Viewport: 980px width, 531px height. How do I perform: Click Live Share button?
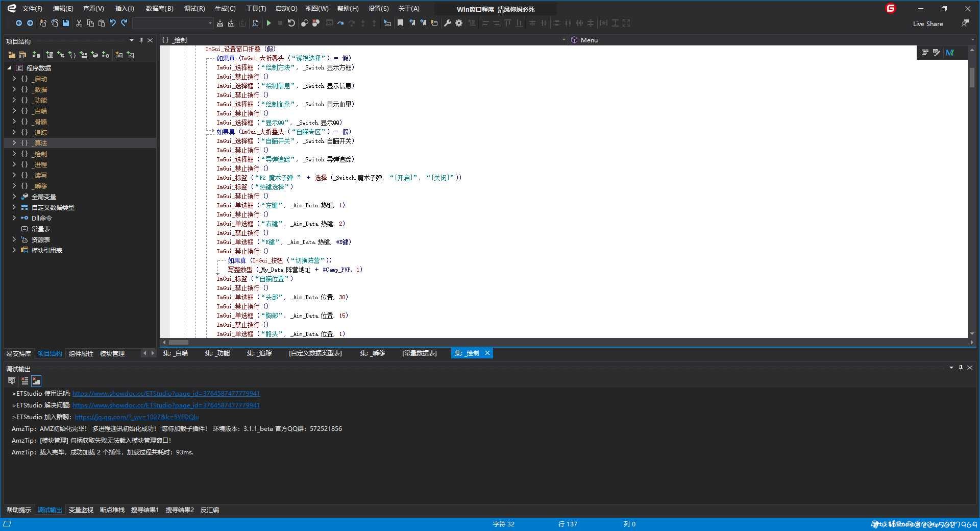[928, 23]
